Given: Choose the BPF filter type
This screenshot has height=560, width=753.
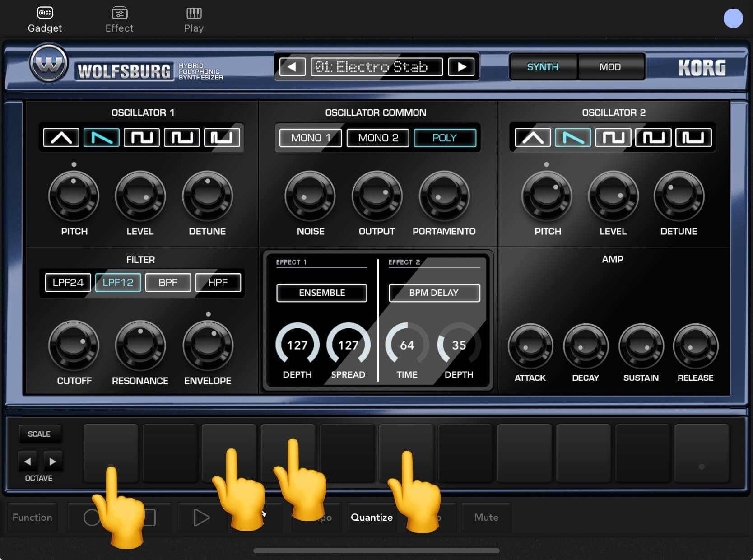Looking at the screenshot, I should 168,283.
